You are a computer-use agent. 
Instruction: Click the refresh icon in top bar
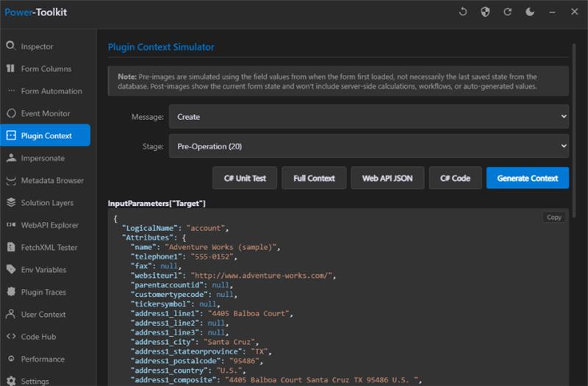[x=507, y=12]
